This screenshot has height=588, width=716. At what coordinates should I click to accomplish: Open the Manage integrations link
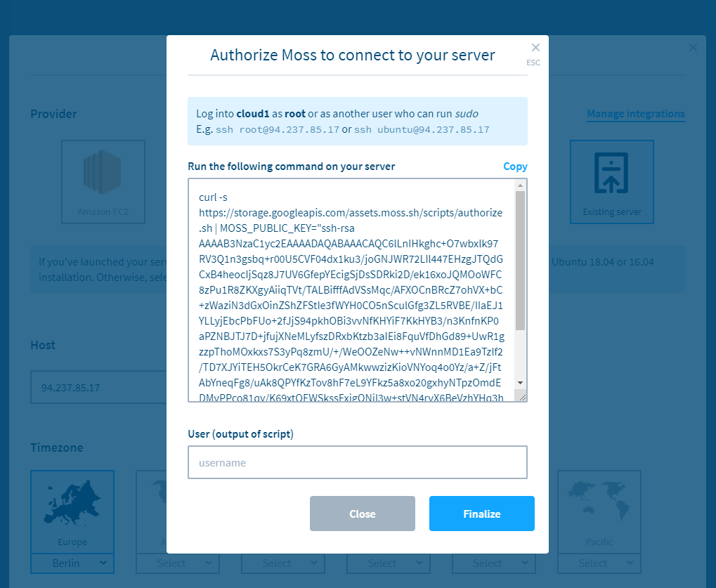(635, 114)
